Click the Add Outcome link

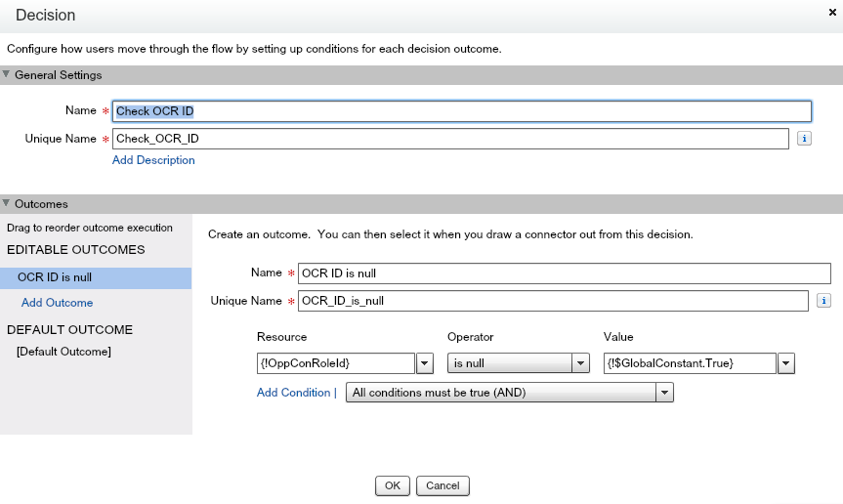57,303
